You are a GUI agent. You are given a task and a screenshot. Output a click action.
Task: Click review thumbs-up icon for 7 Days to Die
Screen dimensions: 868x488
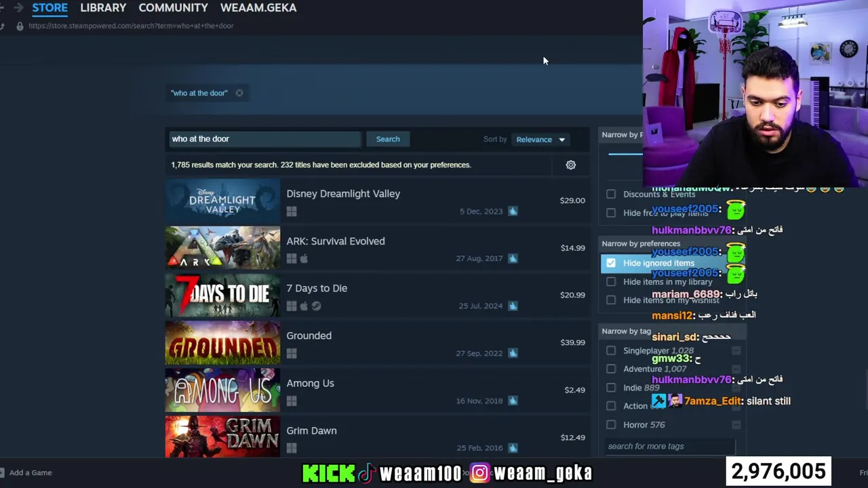point(513,306)
